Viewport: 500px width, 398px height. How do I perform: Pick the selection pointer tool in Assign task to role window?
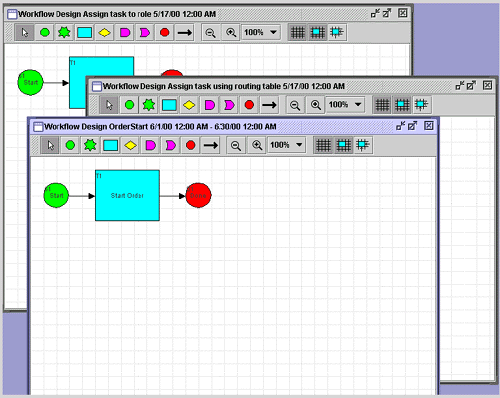tap(25, 33)
